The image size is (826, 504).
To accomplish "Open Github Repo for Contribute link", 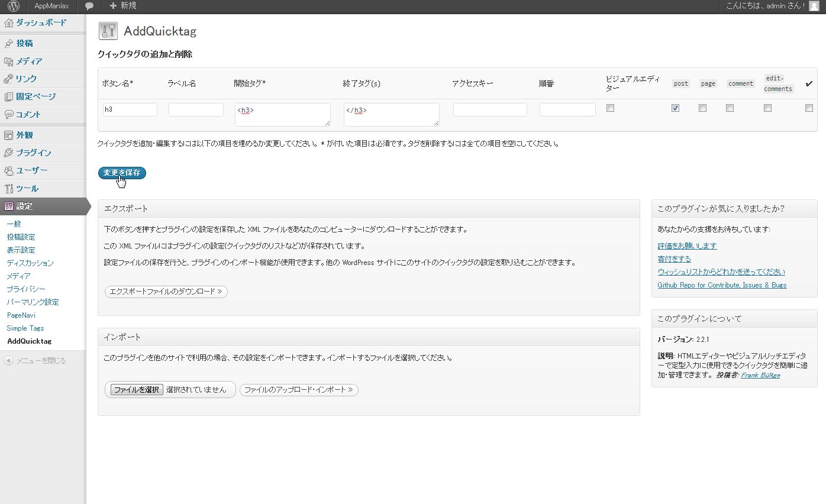I will (722, 285).
